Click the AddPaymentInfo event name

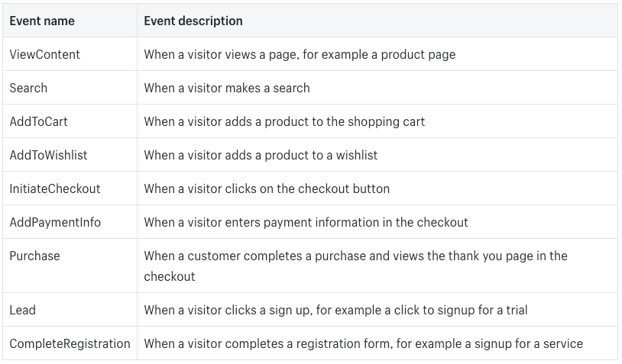[x=55, y=223]
